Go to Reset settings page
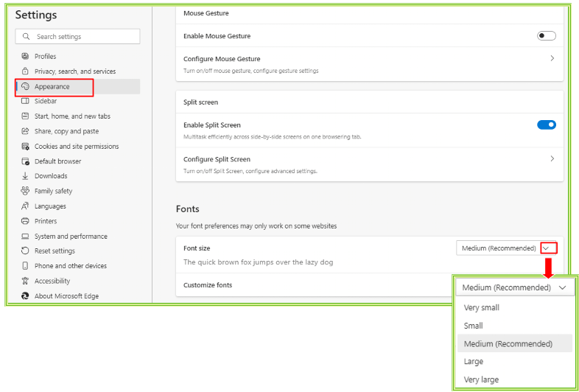 click(55, 251)
